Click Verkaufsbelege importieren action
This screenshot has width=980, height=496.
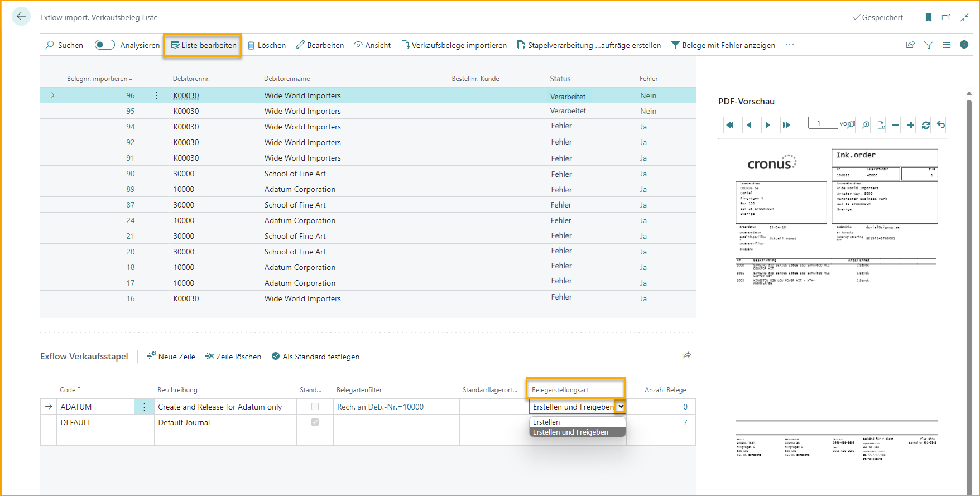[454, 45]
